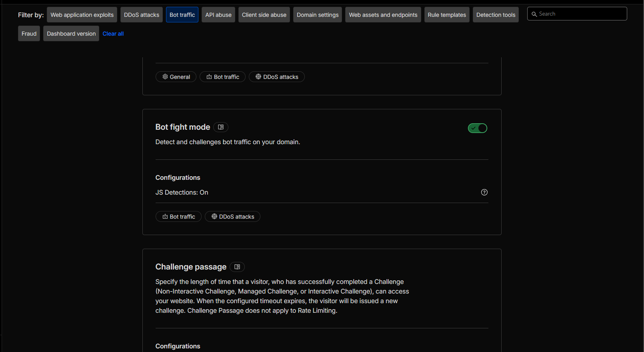Click JS Detections help question icon

[x=484, y=192]
